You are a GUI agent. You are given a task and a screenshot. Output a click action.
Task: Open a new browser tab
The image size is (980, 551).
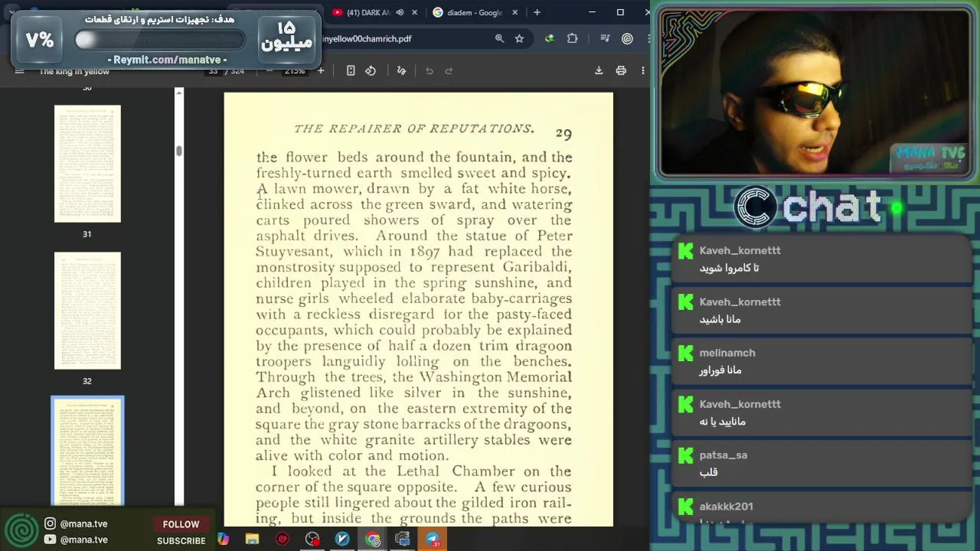(x=537, y=12)
